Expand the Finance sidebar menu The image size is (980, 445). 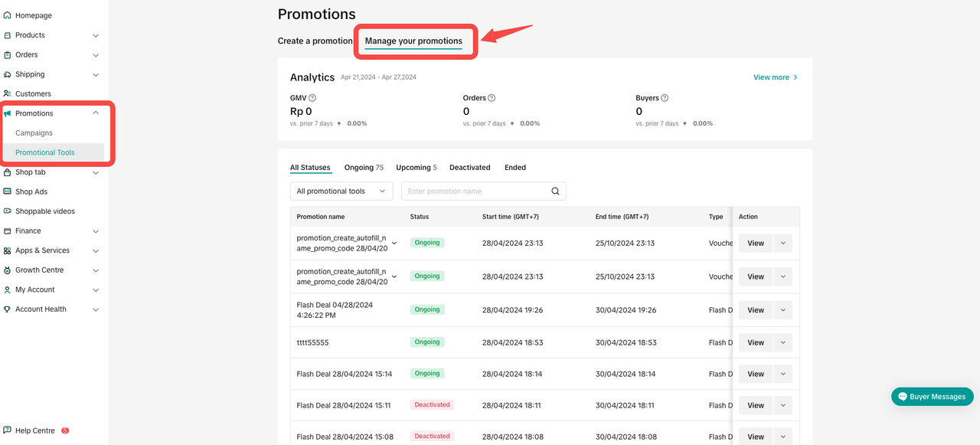pos(96,231)
